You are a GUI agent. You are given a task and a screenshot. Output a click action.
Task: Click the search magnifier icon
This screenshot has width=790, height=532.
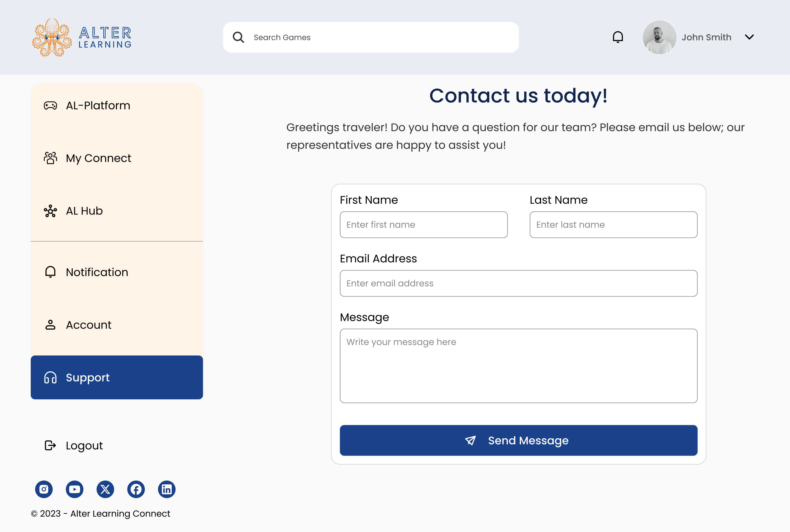pyautogui.click(x=238, y=37)
